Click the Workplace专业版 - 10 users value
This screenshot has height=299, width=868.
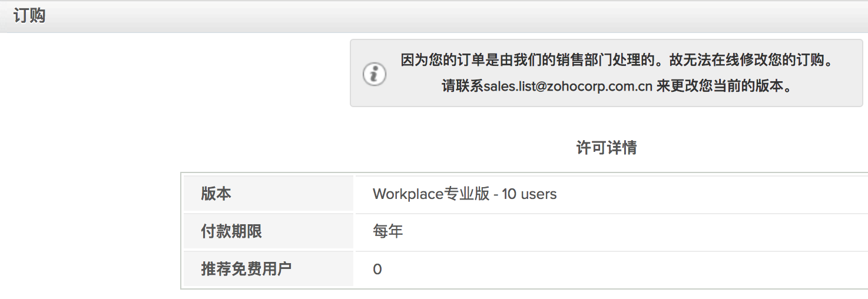coord(465,194)
